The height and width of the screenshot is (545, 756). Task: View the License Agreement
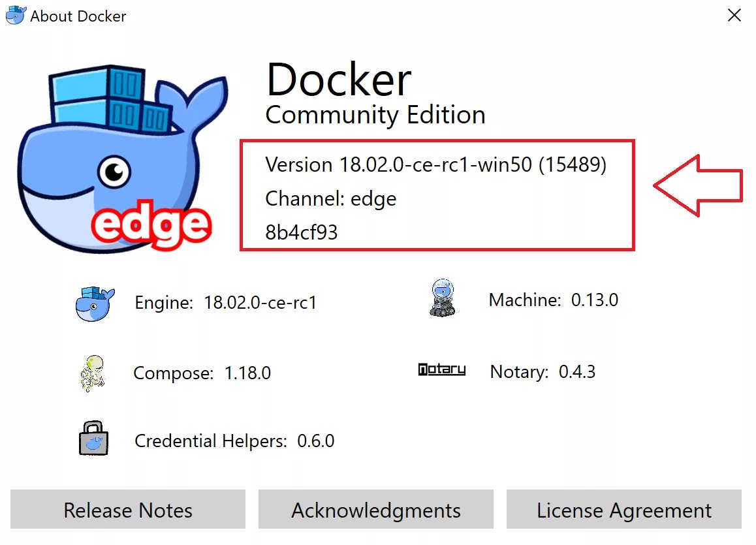point(624,510)
